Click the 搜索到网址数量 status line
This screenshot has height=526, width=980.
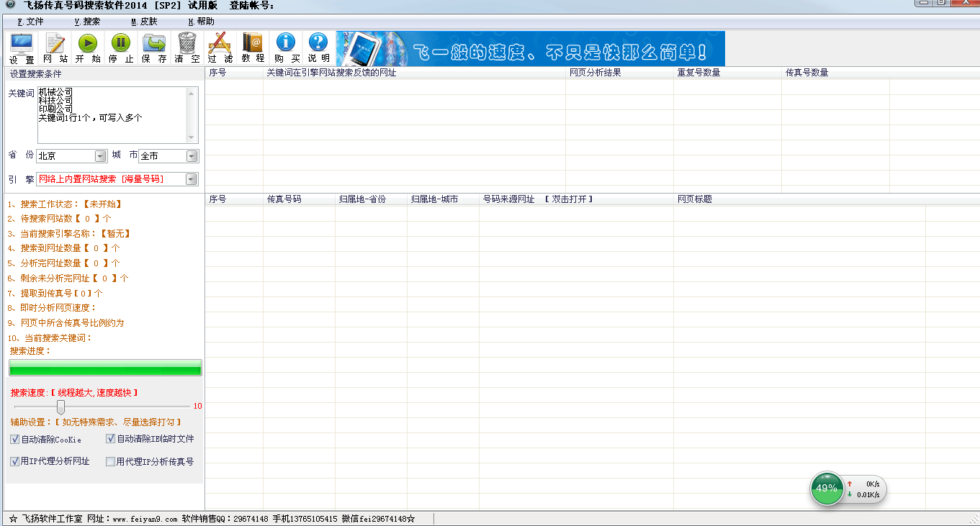64,248
